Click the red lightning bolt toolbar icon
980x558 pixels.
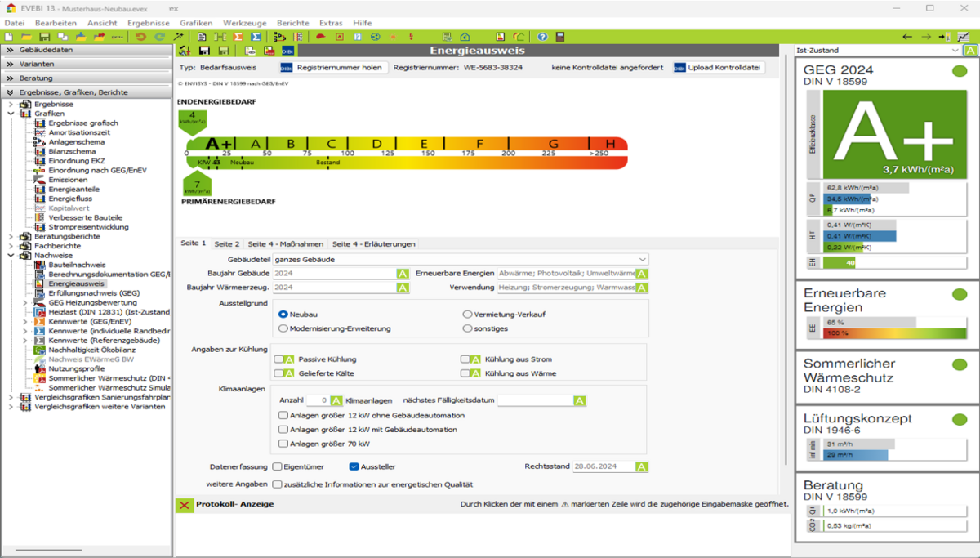pyautogui.click(x=411, y=37)
